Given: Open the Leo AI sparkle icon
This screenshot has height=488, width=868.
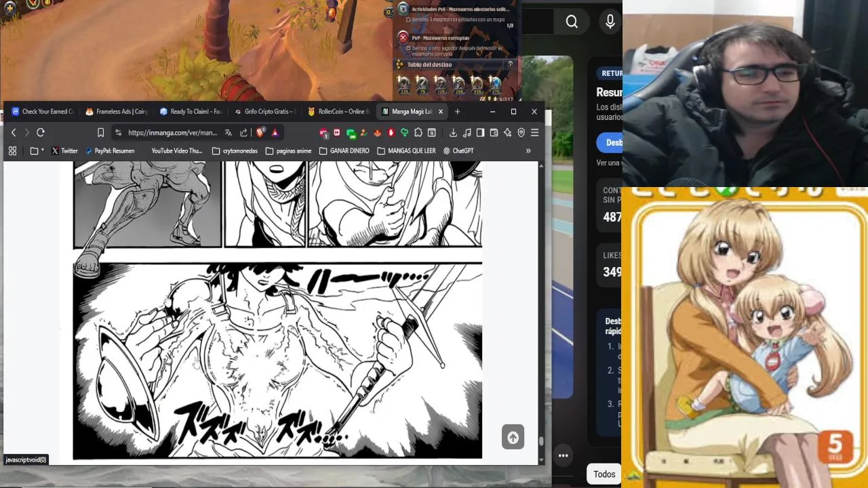Looking at the screenshot, I should click(507, 133).
